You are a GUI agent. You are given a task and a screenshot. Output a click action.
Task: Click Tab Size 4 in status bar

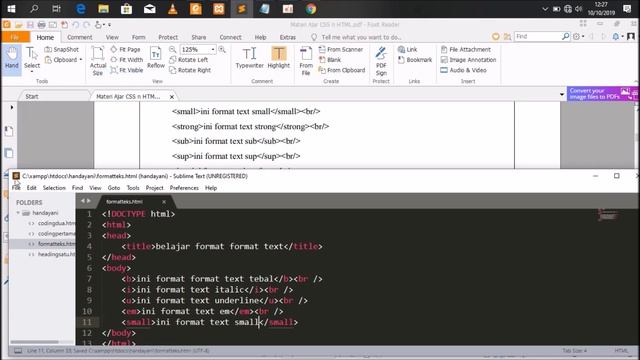pos(574,351)
